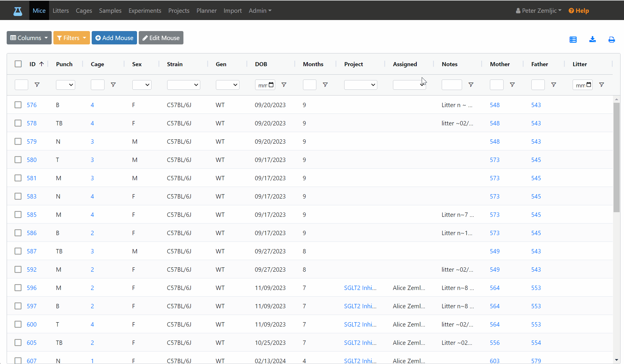This screenshot has height=364, width=624.
Task: Open the Gen filter dropdown
Action: pos(227,85)
